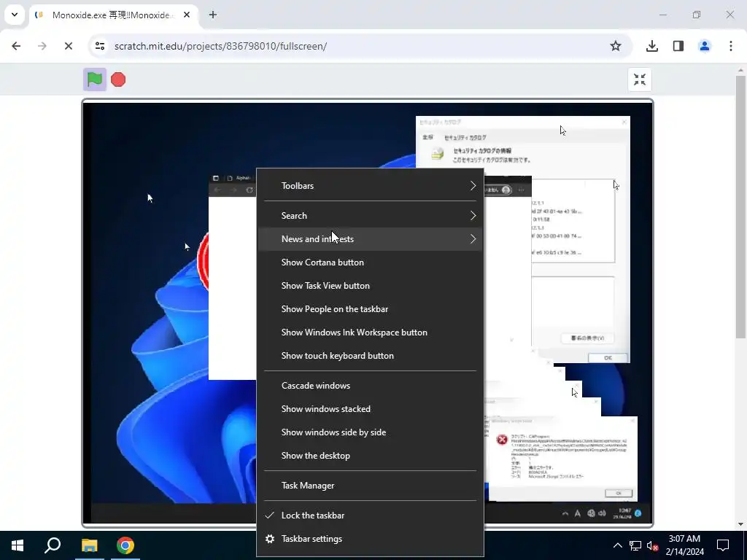Stop loading page with X button

[x=68, y=46]
